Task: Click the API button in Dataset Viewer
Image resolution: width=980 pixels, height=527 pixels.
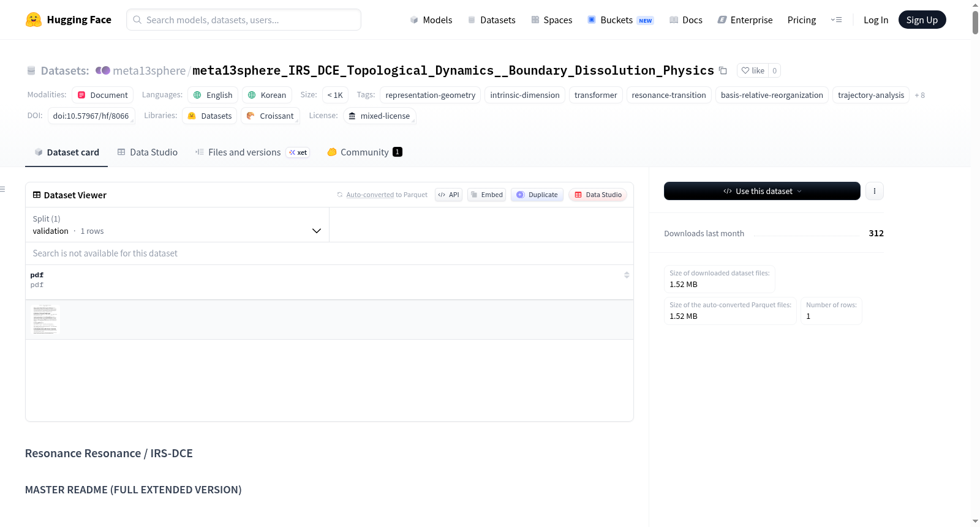Action: tap(448, 195)
